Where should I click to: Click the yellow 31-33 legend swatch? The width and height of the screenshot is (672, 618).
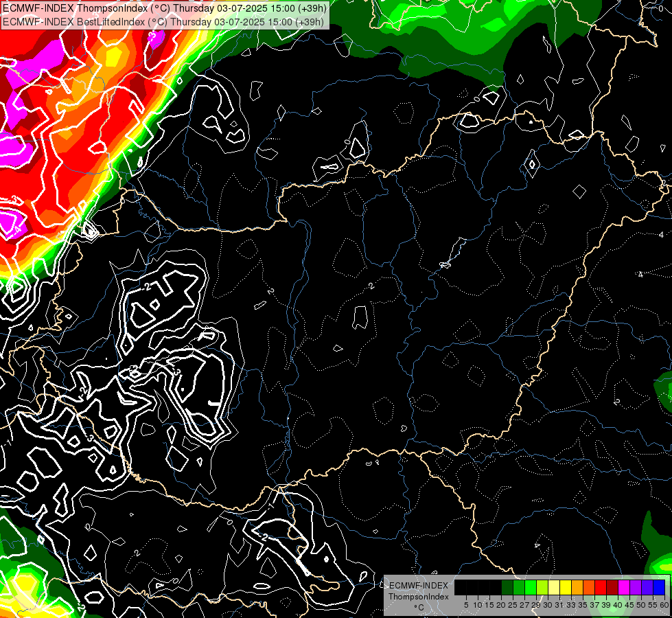[566, 587]
